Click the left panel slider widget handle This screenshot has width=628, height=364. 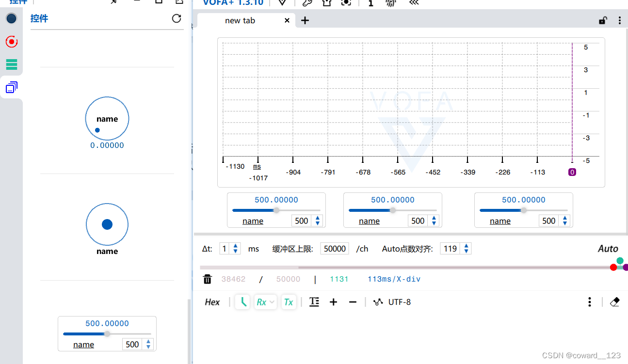107,334
